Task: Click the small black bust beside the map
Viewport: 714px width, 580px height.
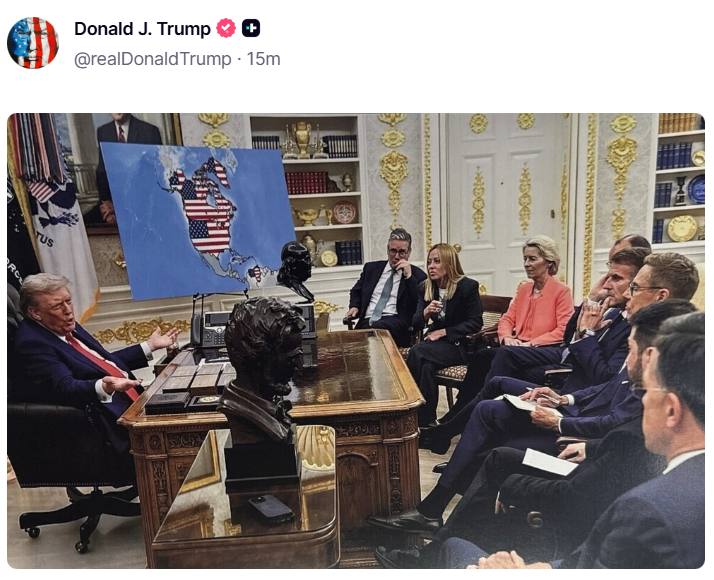Action: (294, 270)
